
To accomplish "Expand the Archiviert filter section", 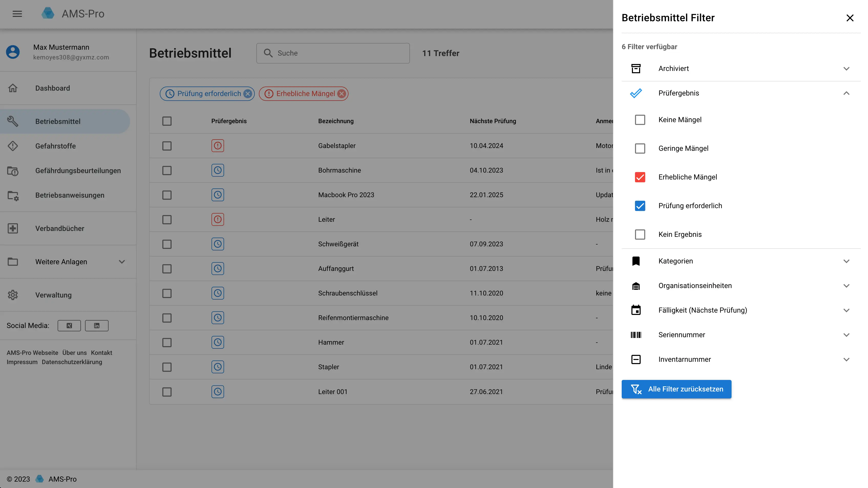I will point(846,68).
